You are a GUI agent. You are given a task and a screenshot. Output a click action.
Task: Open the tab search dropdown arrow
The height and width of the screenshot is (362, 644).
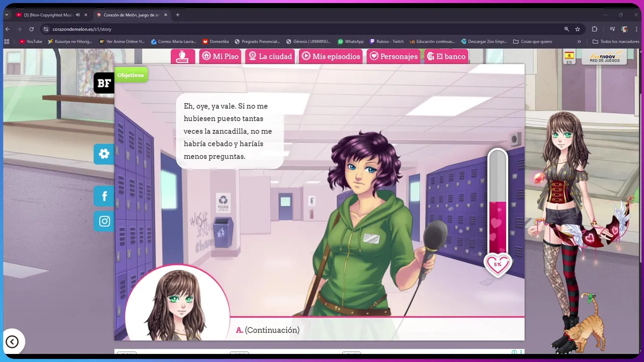(x=7, y=15)
